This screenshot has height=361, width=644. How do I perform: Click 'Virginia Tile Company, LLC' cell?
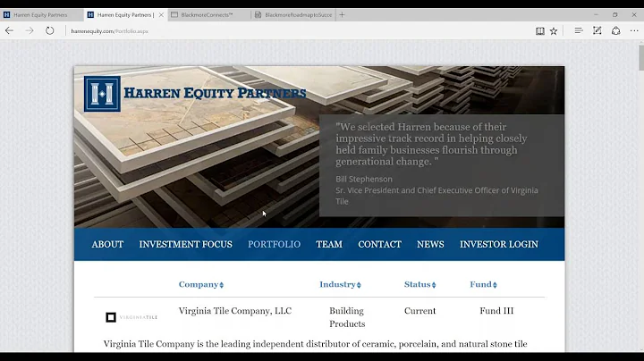pos(235,311)
